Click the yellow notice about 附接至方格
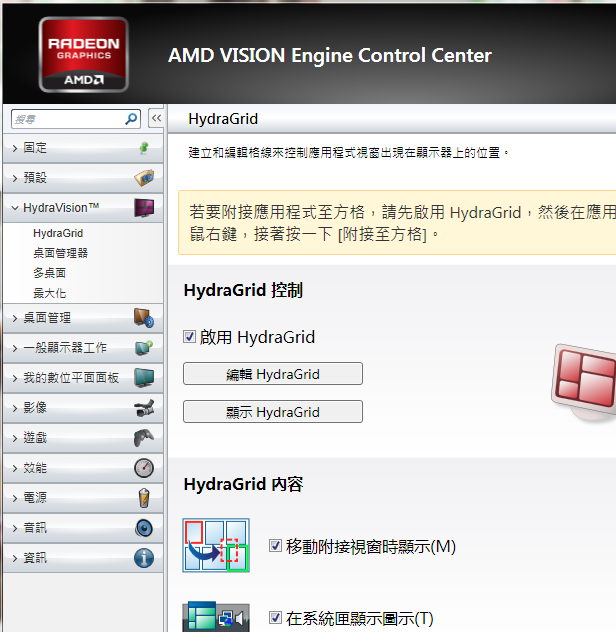The width and height of the screenshot is (616, 632). 397,222
